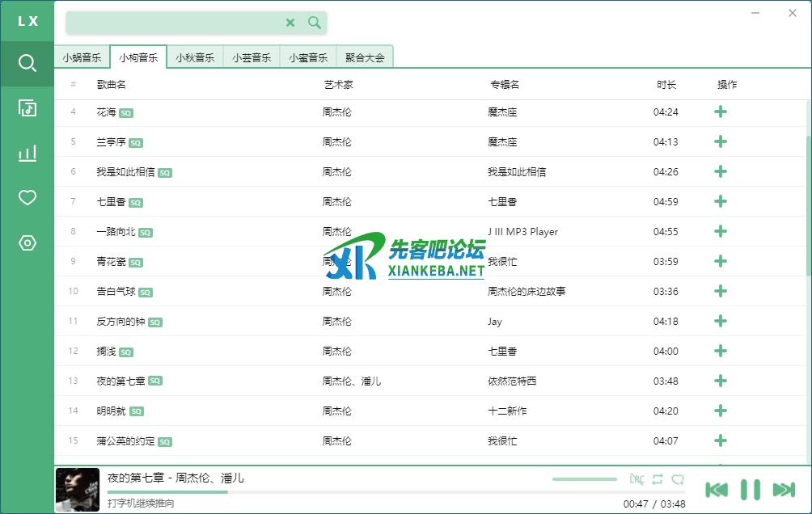Go back to the previous track

click(717, 490)
